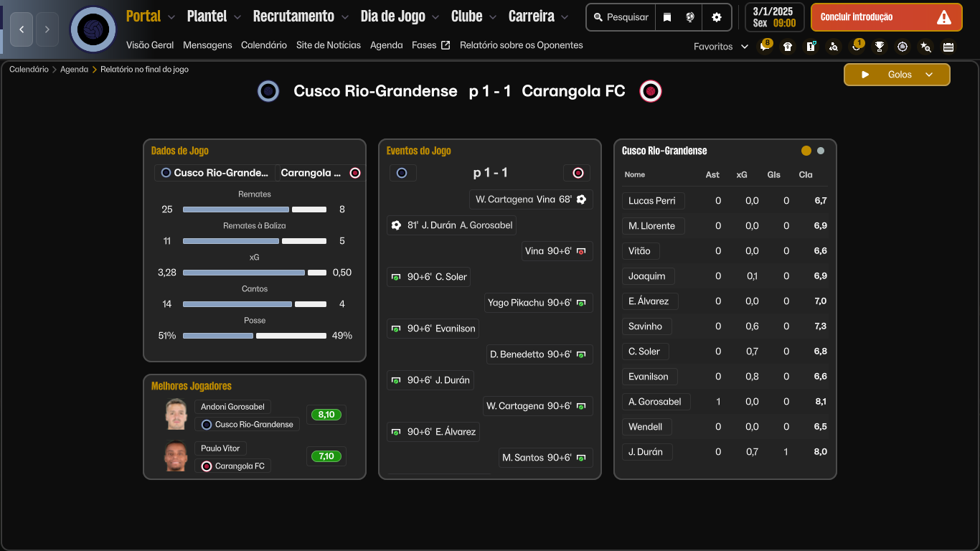Open the bookmarks icon beside Pesquisar

point(667,17)
